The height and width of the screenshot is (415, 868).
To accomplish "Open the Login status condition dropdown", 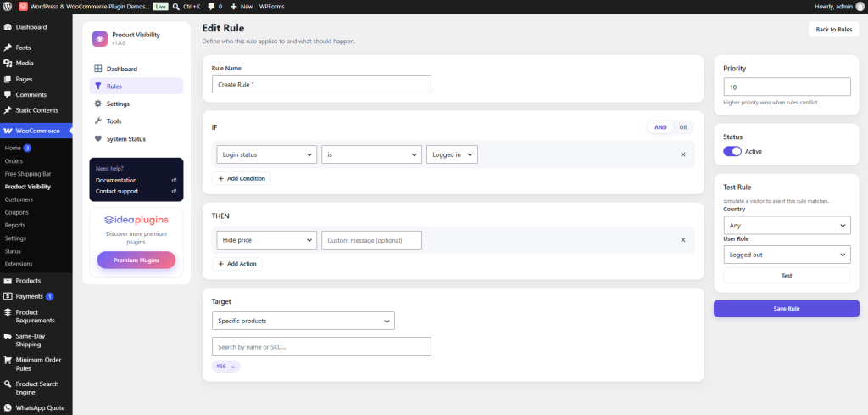I will coord(267,154).
